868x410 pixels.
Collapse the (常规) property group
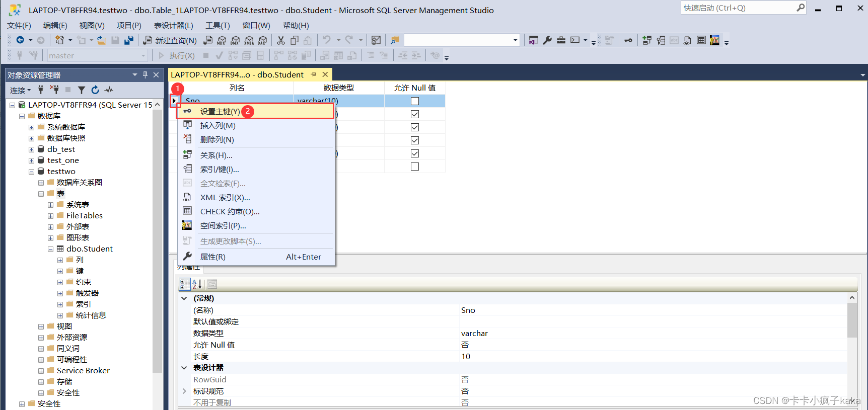(x=184, y=298)
